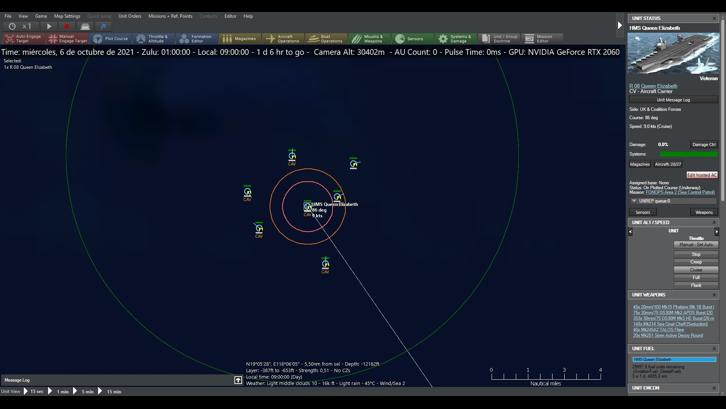Click the Aircraft 26/27 button

(668, 164)
